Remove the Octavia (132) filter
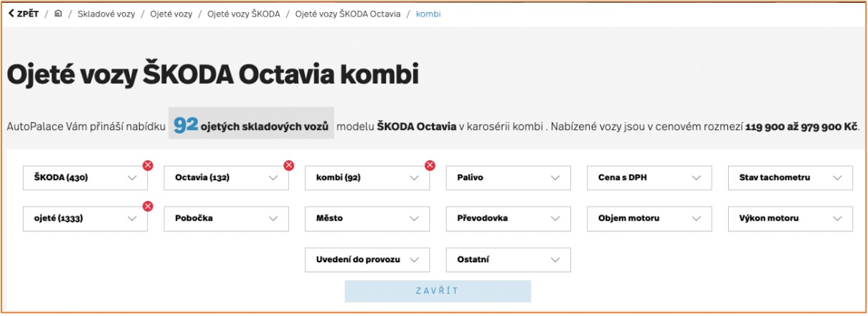This screenshot has width=868, height=316. point(289,165)
